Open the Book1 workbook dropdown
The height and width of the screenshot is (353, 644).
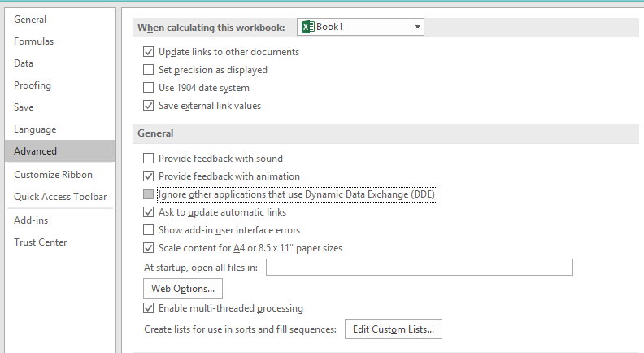coord(360,27)
